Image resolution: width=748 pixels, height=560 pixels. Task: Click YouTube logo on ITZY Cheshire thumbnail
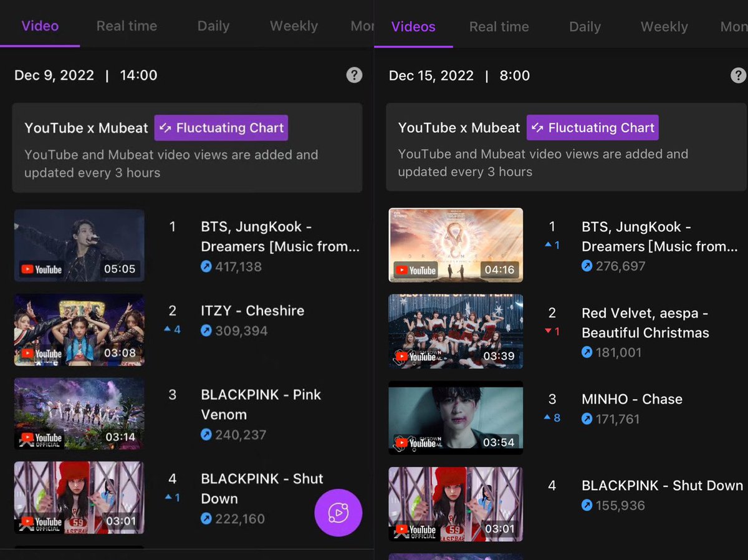[x=42, y=354]
